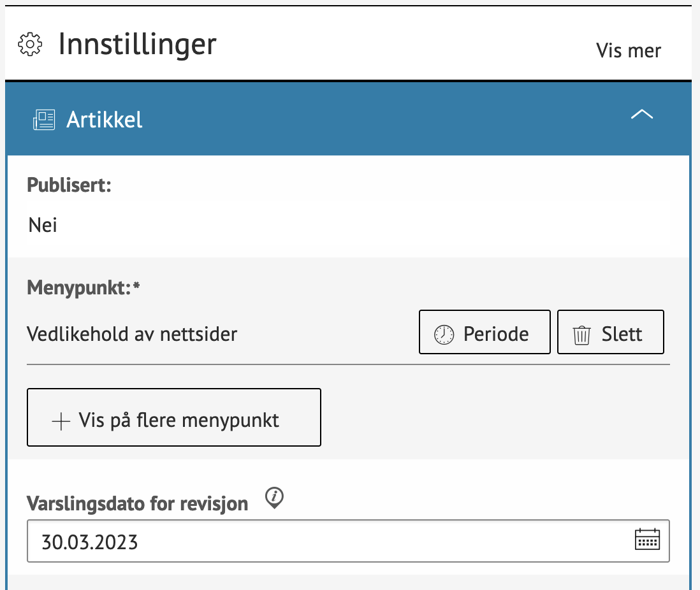Image resolution: width=700 pixels, height=590 pixels.
Task: Select the date field showing 30.03.2023
Action: coord(255,541)
